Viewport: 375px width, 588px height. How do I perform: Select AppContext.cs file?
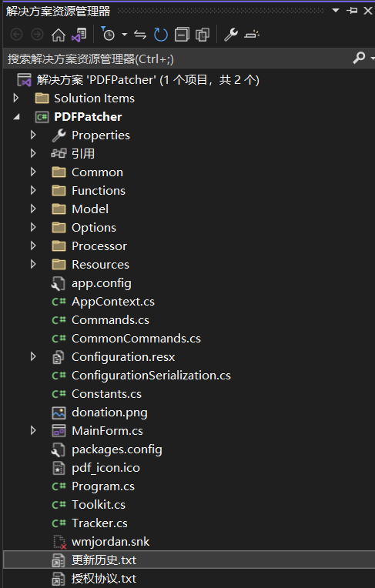pyautogui.click(x=113, y=302)
